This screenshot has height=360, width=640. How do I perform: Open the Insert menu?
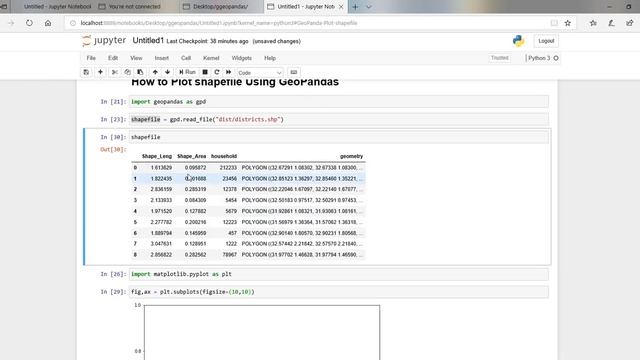click(x=162, y=58)
